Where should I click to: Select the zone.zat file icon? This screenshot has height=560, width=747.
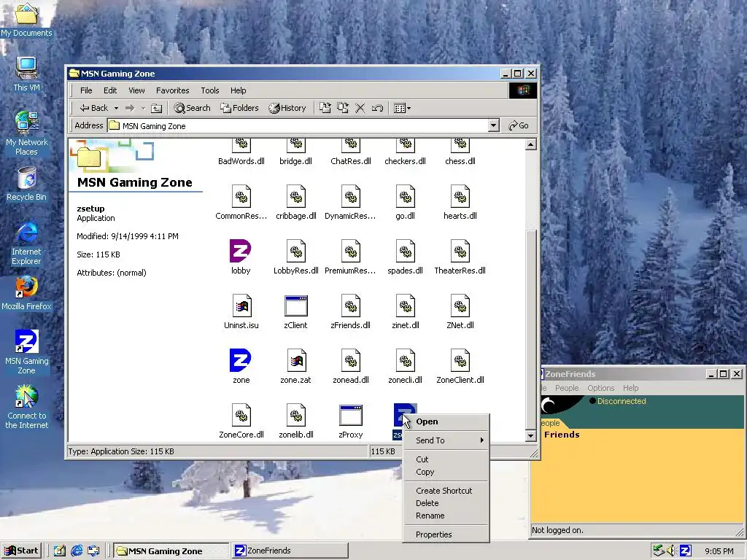(x=296, y=360)
